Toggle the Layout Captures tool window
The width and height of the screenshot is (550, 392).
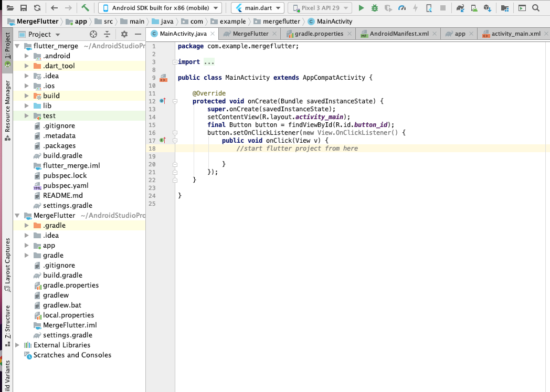(7, 265)
